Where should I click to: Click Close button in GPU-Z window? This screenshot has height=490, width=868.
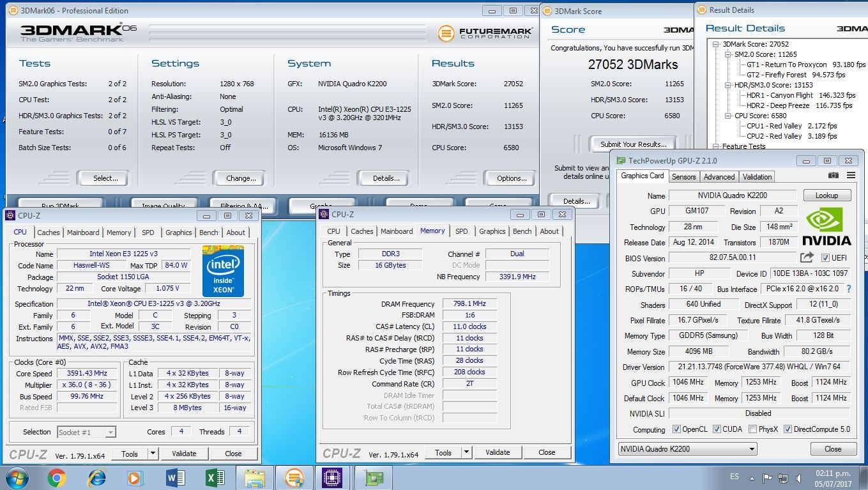833,448
